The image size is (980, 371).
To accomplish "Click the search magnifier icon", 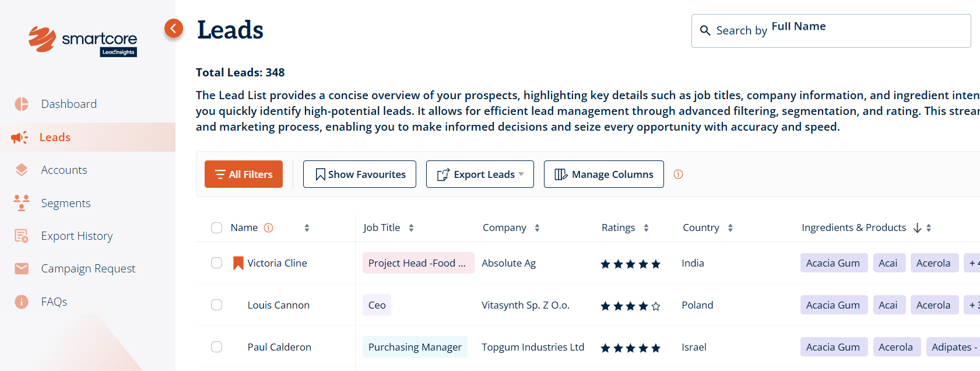I will [x=705, y=30].
